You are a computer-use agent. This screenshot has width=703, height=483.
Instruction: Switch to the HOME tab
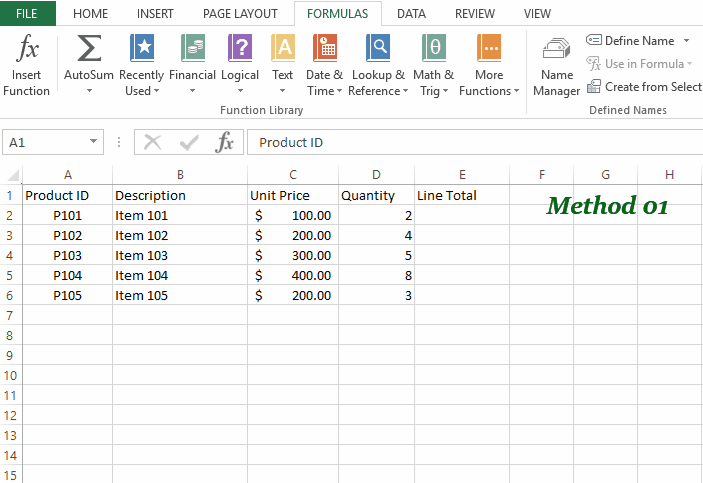pyautogui.click(x=91, y=13)
